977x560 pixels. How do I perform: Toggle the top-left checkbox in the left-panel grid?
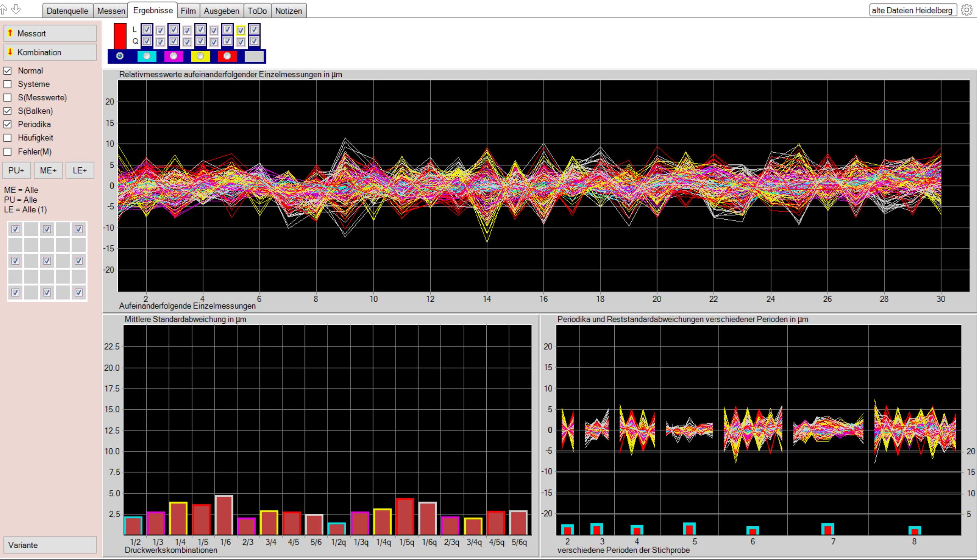[x=15, y=229]
